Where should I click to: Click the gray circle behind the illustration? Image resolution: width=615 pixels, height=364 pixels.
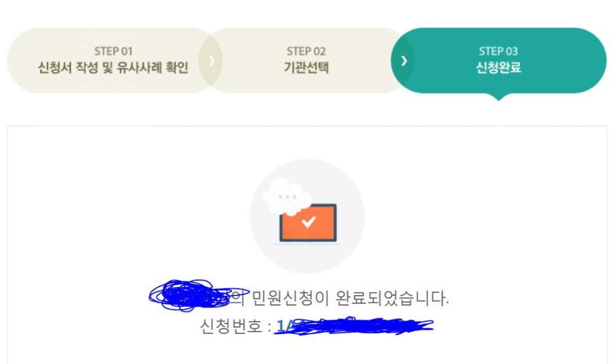click(307, 216)
